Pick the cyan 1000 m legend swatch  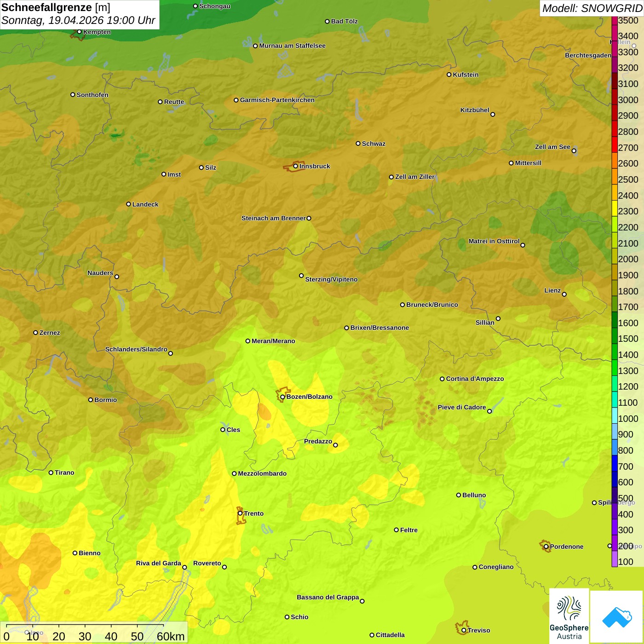click(614, 416)
